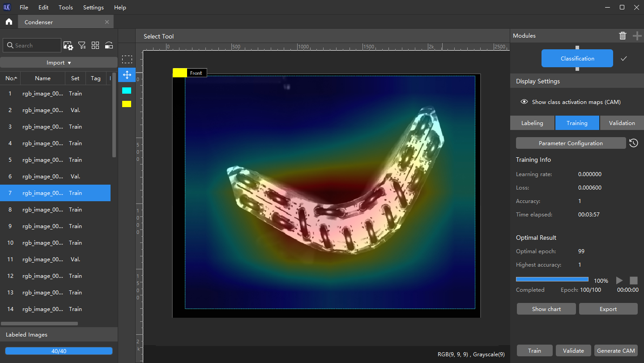644x363 pixels.
Task: Click the dataset switch icon with arrow
Action: tap(109, 45)
